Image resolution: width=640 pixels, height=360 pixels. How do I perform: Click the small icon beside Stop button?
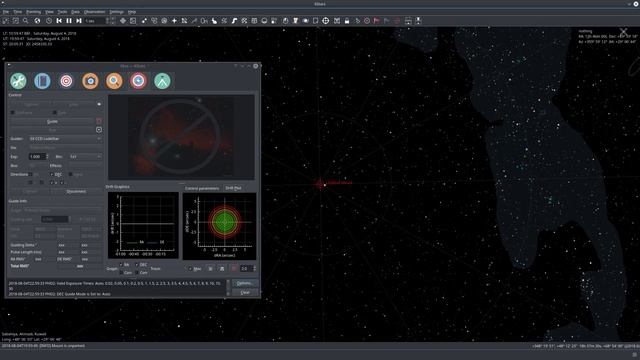[x=99, y=130]
